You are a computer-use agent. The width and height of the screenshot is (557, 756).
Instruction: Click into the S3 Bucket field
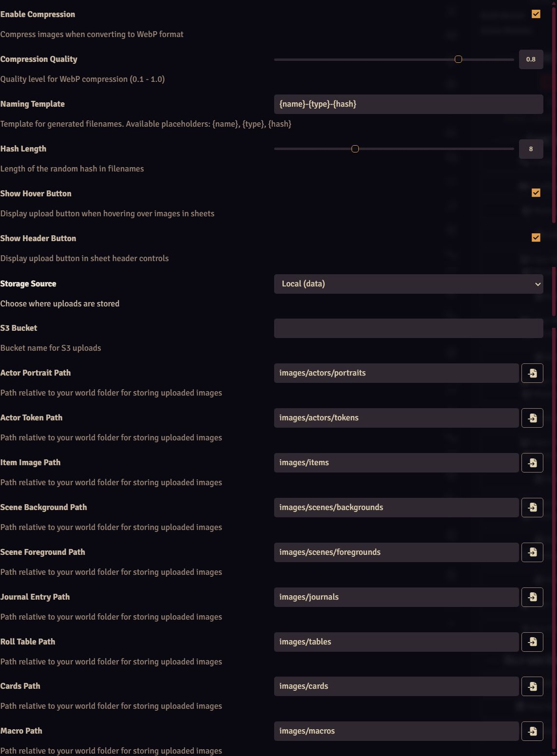(x=408, y=328)
